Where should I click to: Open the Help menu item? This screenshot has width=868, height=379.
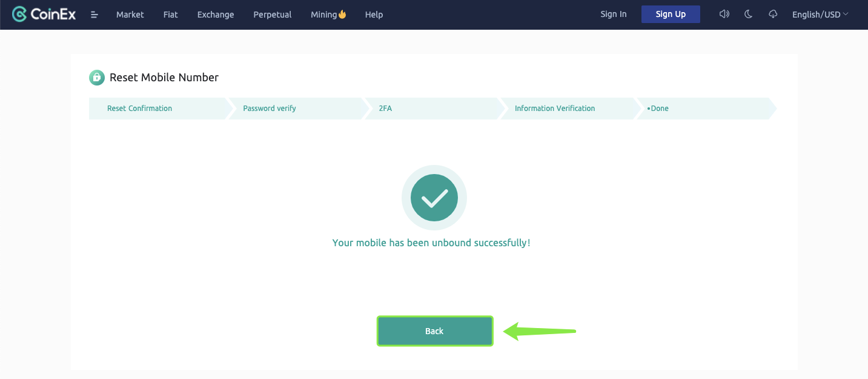[x=374, y=15]
